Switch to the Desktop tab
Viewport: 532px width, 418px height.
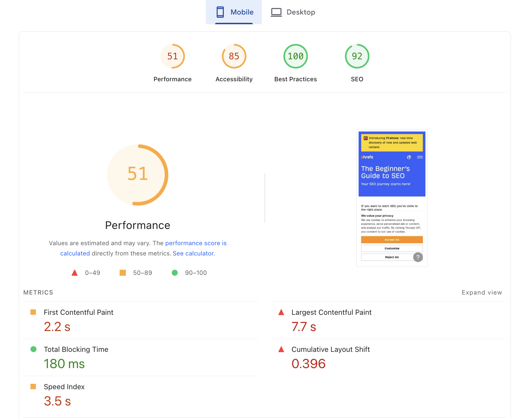[x=293, y=12]
